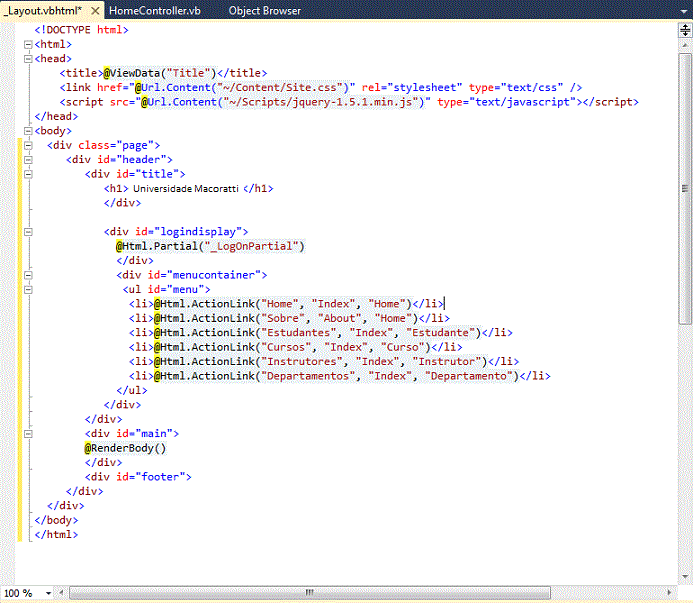Collapse the <body> outlining block
Screen dimensions: 693x603
[x=28, y=131]
